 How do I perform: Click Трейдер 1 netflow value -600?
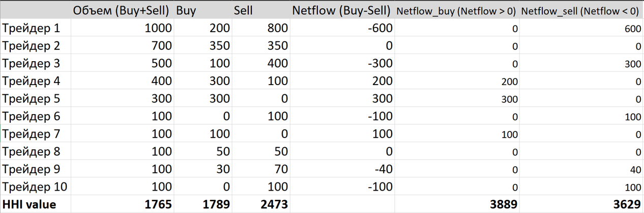[342, 29]
